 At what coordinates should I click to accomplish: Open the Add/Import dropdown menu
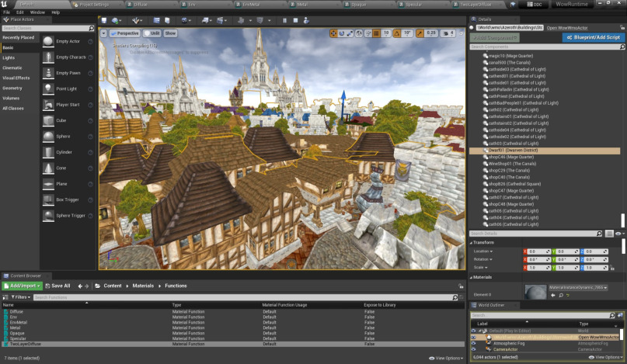(x=21, y=286)
